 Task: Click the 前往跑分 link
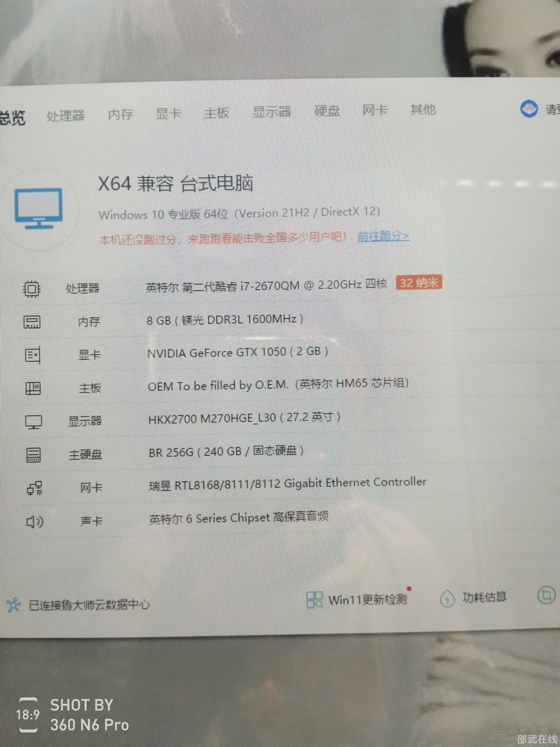(383, 236)
